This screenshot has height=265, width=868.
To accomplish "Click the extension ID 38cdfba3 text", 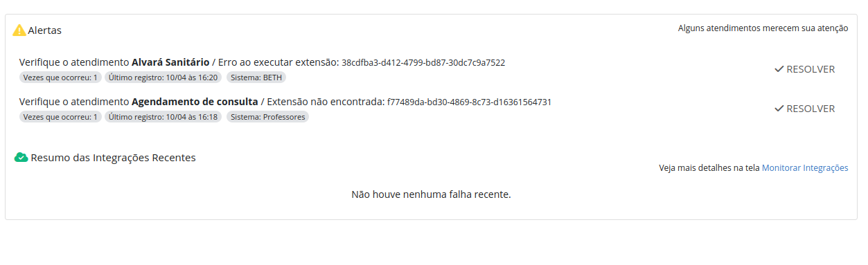I will (423, 62).
